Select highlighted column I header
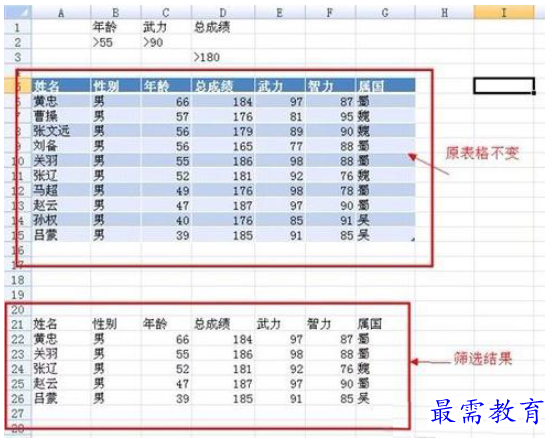Screen dimensions: 552x443 (x=504, y=13)
